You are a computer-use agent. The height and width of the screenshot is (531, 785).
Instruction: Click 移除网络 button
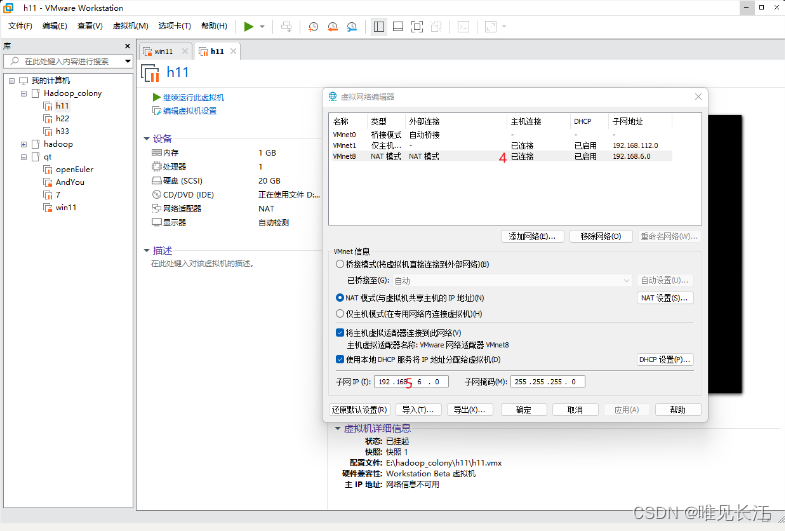[x=601, y=236]
